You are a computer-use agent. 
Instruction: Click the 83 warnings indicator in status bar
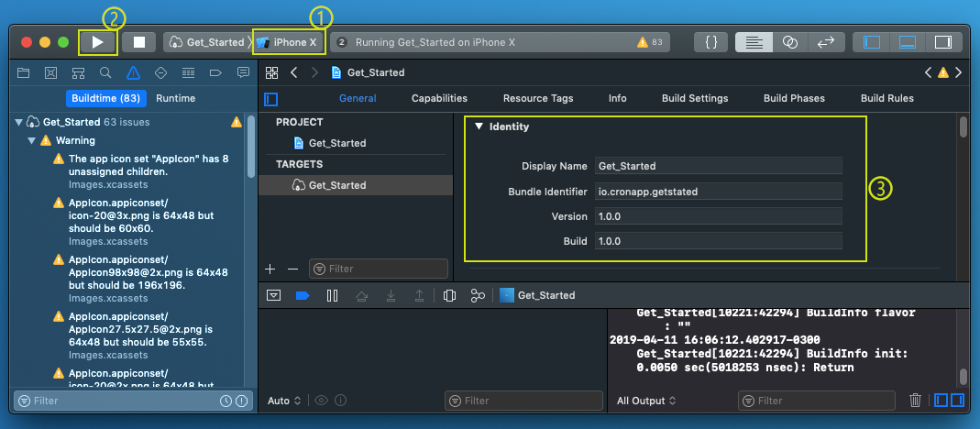(649, 42)
